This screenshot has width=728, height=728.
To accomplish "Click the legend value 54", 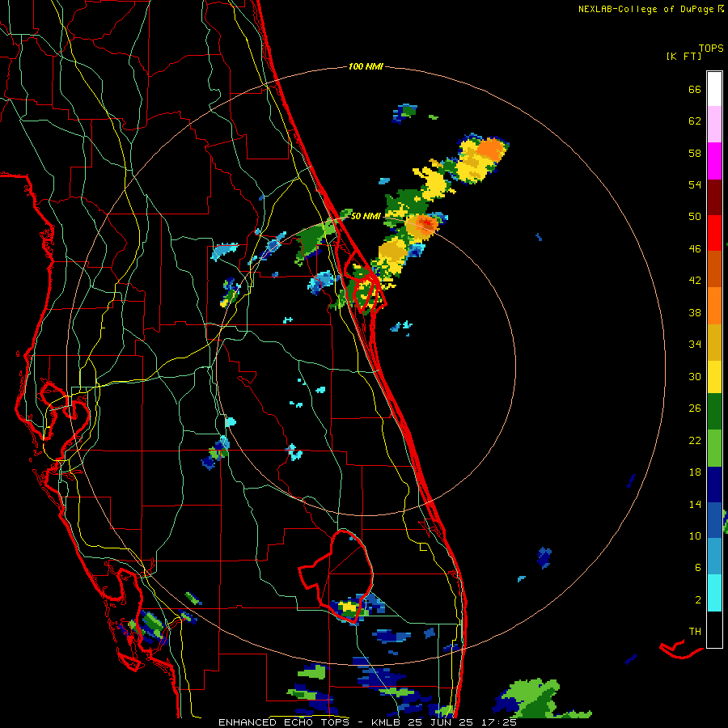I will tap(695, 184).
